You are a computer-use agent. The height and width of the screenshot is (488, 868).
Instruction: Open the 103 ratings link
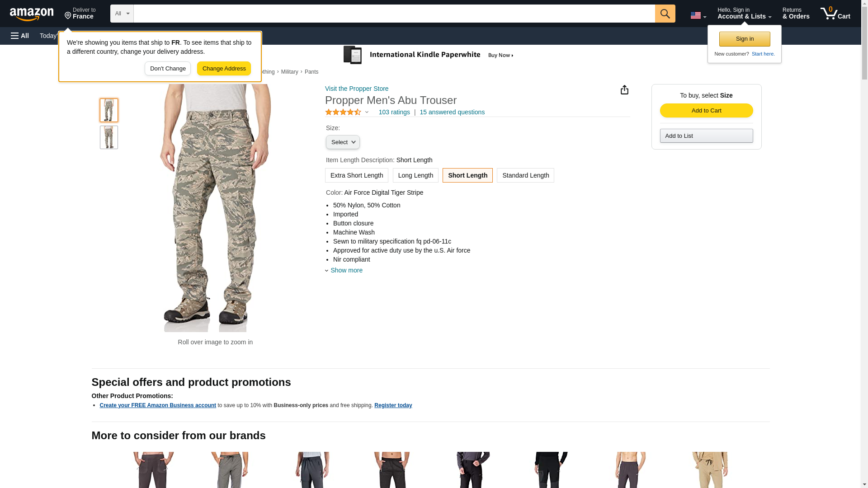tap(394, 112)
